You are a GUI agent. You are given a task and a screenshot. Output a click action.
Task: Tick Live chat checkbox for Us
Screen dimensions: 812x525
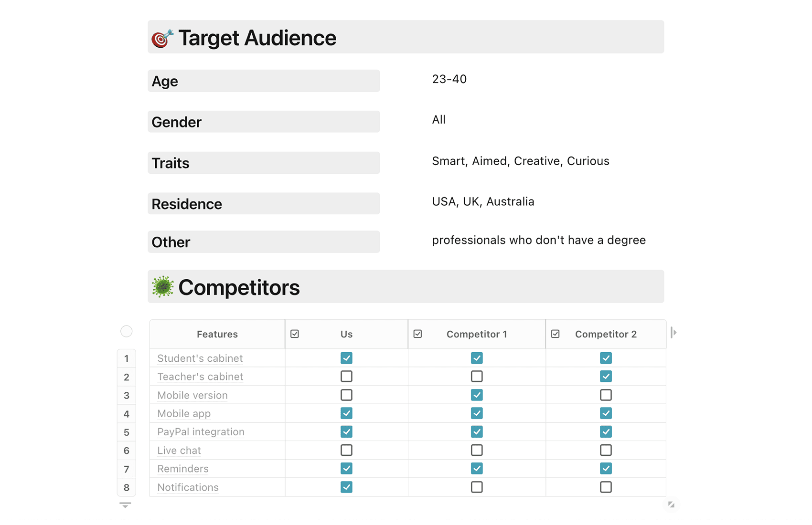pos(346,450)
